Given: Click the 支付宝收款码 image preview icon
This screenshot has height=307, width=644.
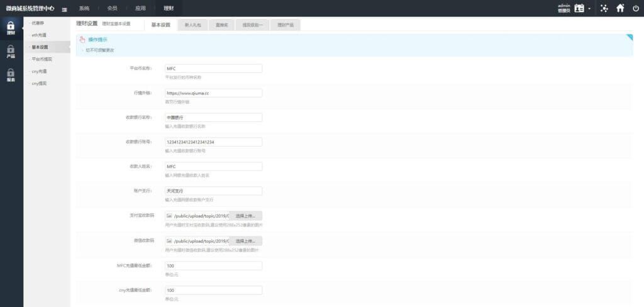Looking at the screenshot, I should point(169,216).
